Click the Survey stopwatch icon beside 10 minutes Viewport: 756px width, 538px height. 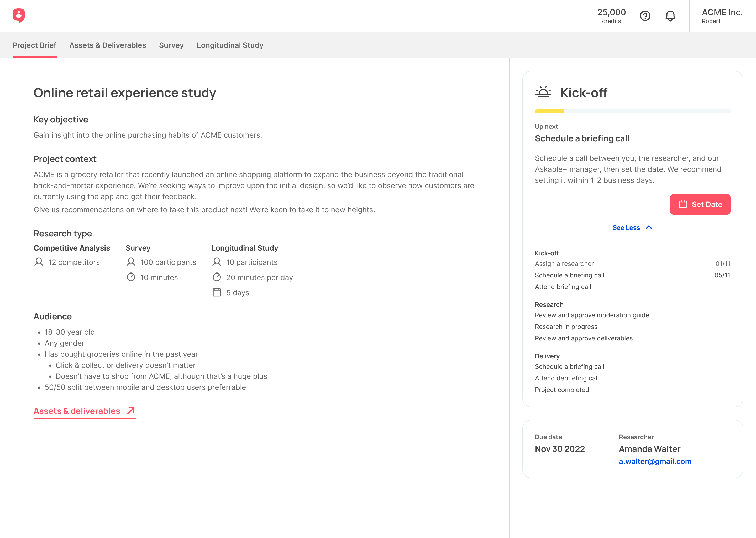[x=131, y=277]
